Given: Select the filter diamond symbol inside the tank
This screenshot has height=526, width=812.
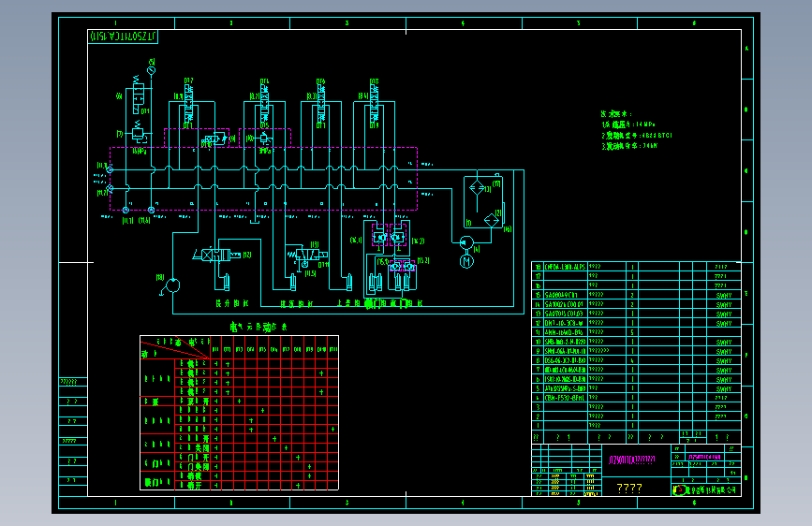Looking at the screenshot, I should pyautogui.click(x=477, y=188).
